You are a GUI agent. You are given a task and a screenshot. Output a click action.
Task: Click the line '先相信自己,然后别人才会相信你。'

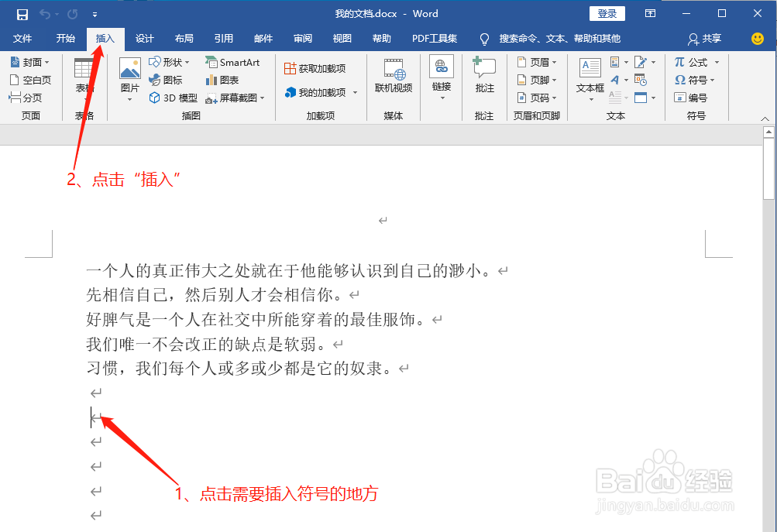[x=214, y=295]
